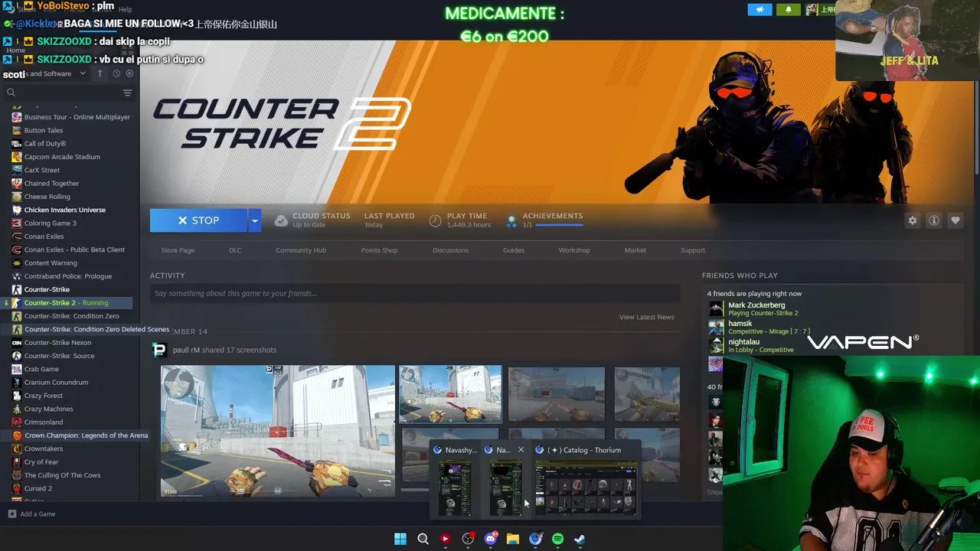Open Discord from the taskbar
The width and height of the screenshot is (980, 551).
[491, 539]
